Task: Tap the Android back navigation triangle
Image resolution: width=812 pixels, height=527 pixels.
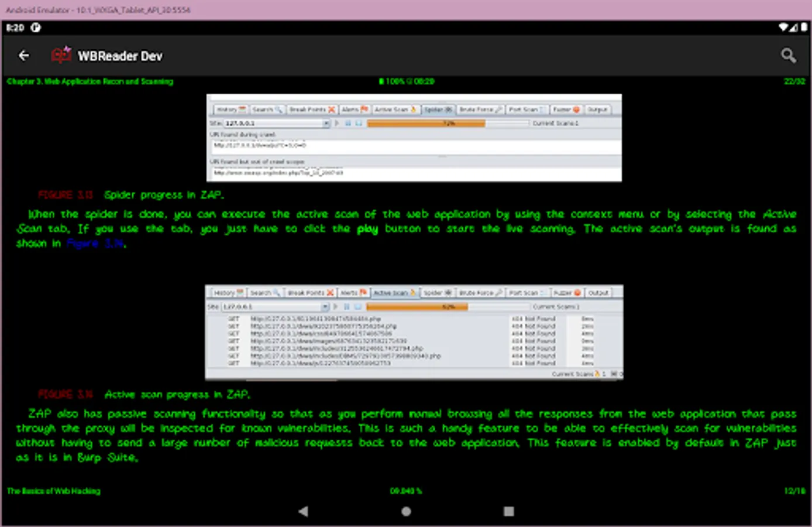Action: [303, 511]
